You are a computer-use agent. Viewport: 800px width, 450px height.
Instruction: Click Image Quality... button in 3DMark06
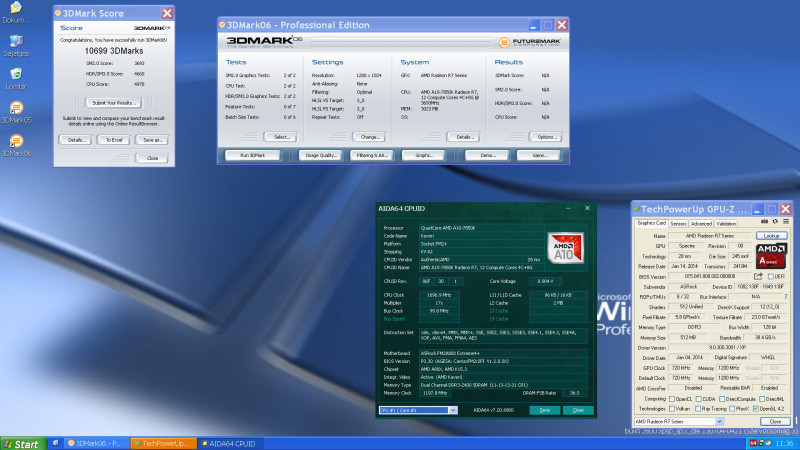tap(320, 155)
